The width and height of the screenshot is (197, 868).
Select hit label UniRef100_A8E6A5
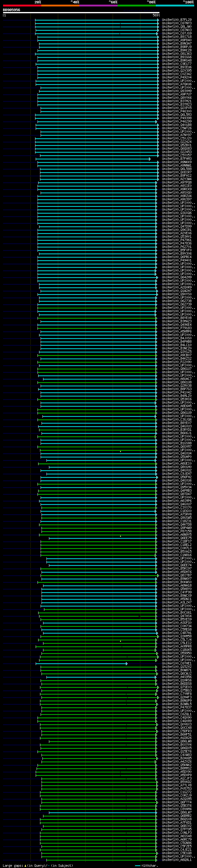[x=177, y=406]
